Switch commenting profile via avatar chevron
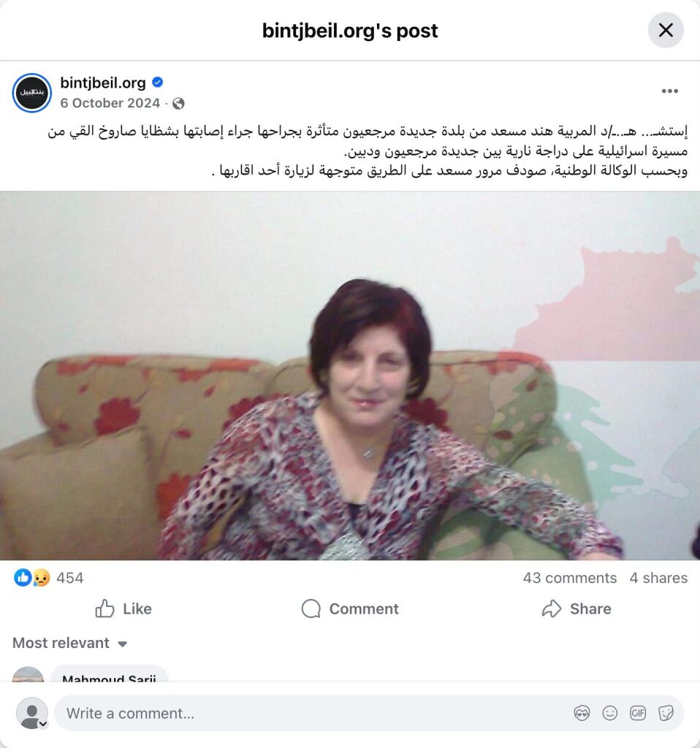Viewport: 700px width, 748px height. click(x=43, y=724)
